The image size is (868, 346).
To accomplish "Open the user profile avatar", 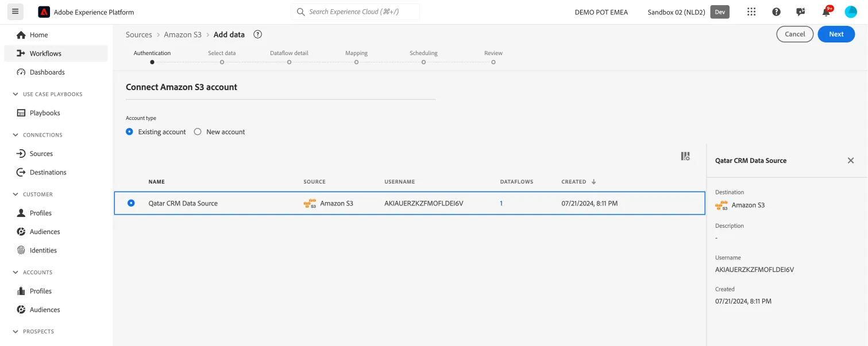I will (x=851, y=12).
